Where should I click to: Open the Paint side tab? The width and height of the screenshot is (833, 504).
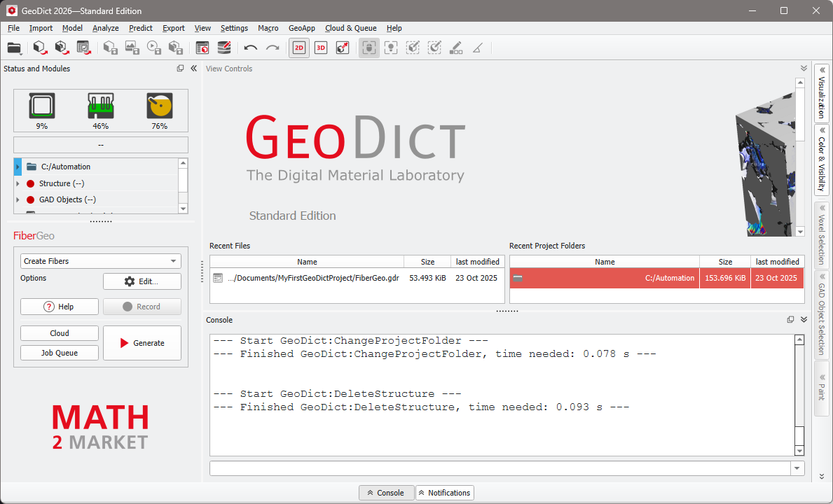(821, 387)
